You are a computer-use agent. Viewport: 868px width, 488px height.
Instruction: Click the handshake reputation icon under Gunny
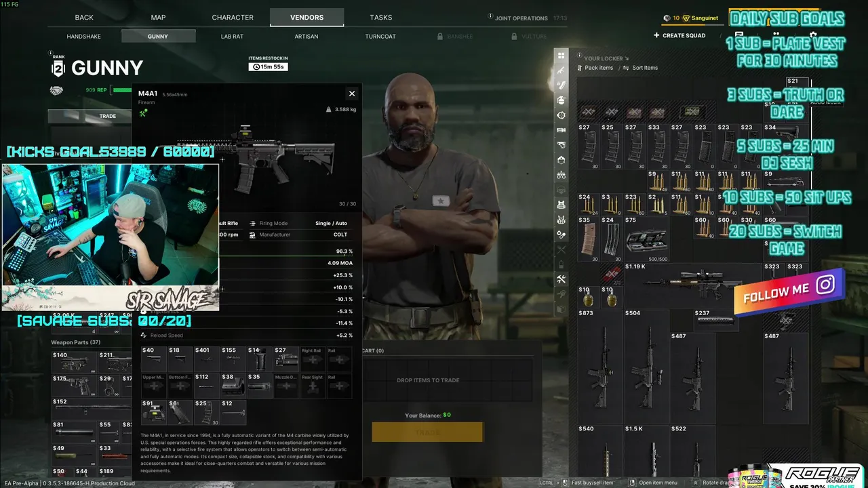pyautogui.click(x=56, y=90)
